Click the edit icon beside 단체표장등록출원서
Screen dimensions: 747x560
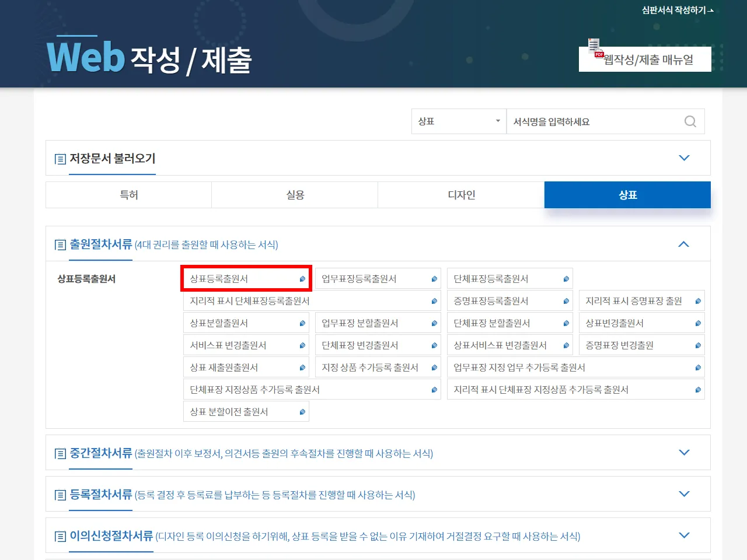click(566, 279)
